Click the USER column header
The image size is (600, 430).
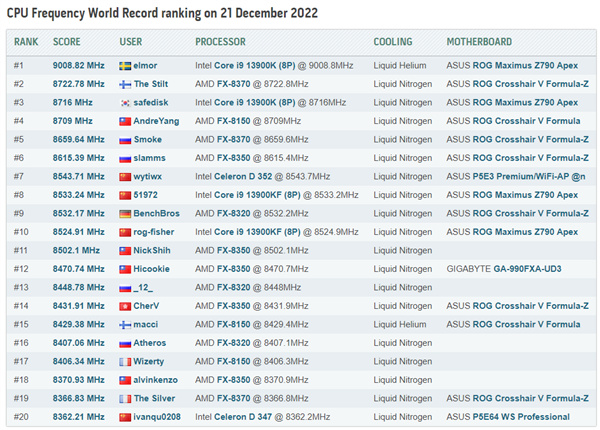130,42
